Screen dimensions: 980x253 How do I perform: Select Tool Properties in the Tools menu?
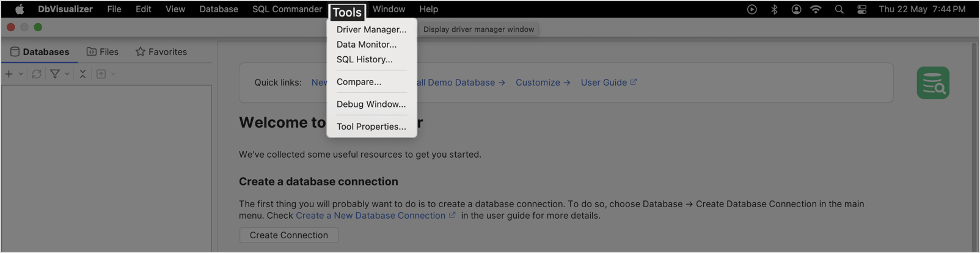[x=371, y=127]
